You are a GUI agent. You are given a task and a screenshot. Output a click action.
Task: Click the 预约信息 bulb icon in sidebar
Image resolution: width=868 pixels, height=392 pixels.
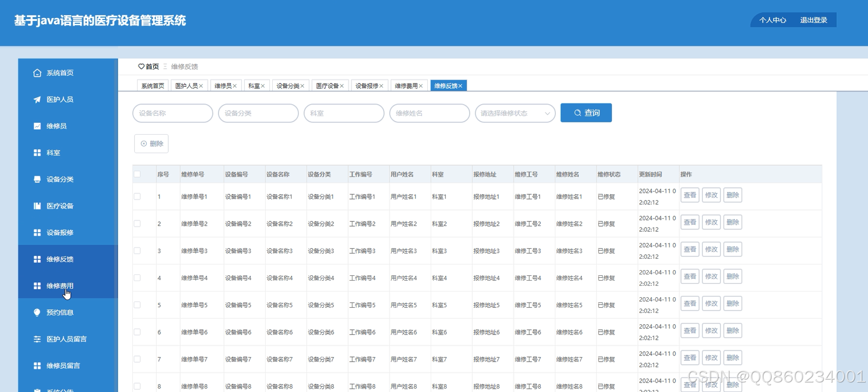coord(37,312)
